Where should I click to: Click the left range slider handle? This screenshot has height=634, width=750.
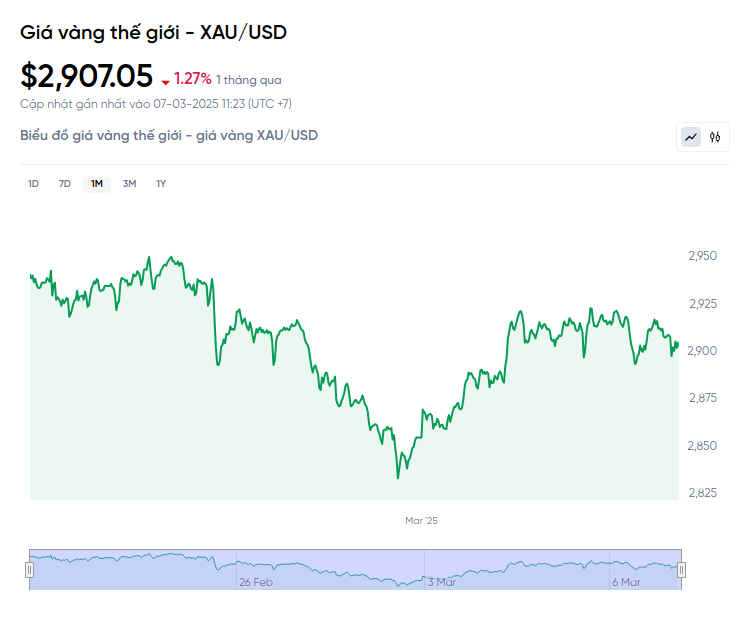pyautogui.click(x=30, y=570)
